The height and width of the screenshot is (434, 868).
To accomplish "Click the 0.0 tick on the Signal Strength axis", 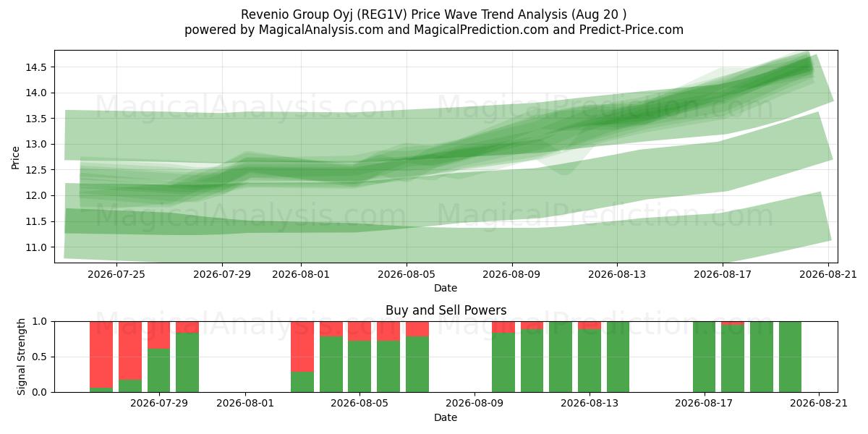I will [41, 392].
